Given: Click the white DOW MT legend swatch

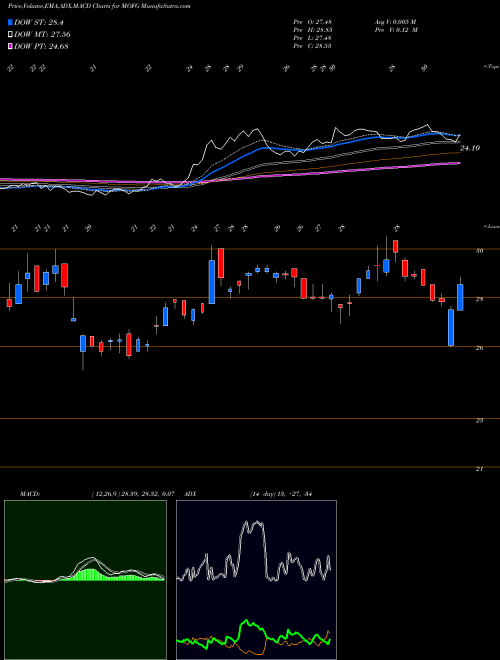Looking at the screenshot, I should pyautogui.click(x=10, y=35).
